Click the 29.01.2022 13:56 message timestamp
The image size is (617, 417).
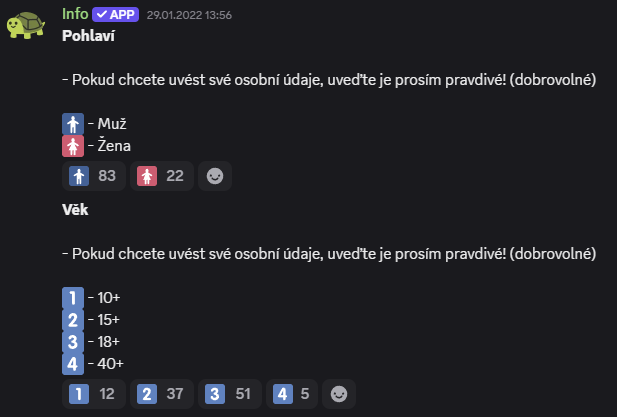point(189,15)
